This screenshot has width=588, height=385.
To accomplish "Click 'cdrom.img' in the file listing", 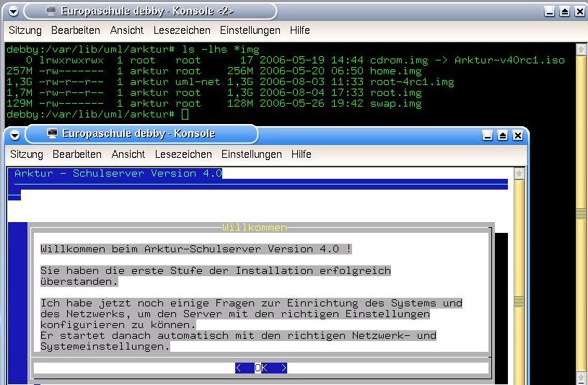I will [x=399, y=60].
